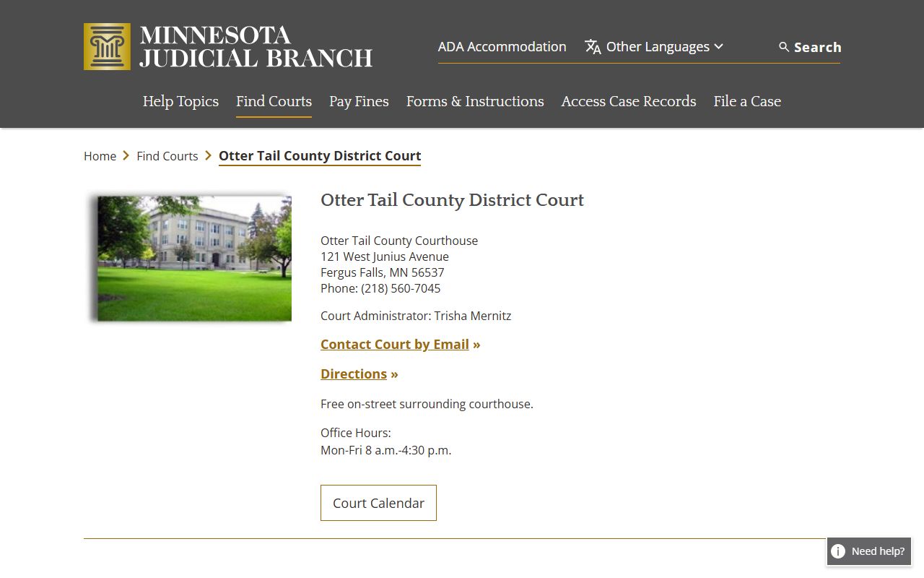
Task: Open Forms & Instructions menu item
Action: tap(475, 101)
